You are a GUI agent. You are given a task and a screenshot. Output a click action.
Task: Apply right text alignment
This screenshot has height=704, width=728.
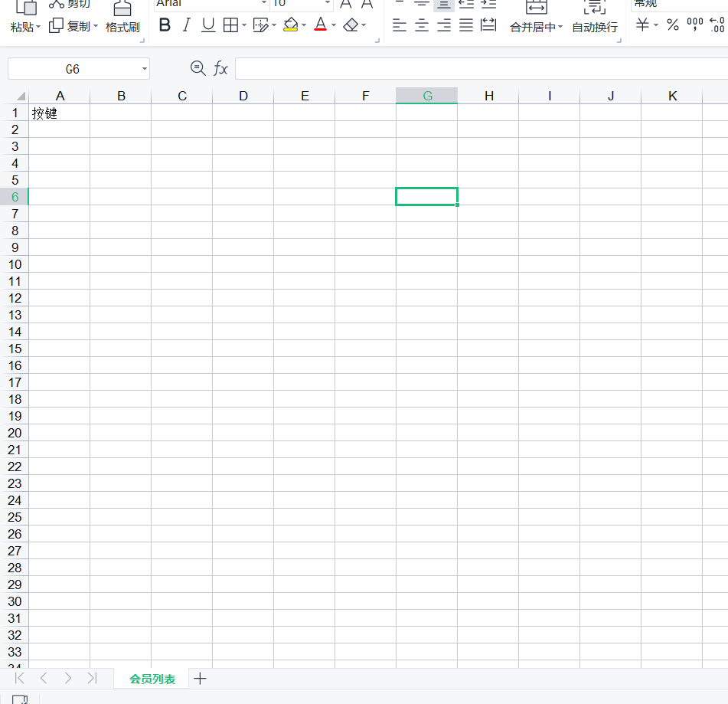pyautogui.click(x=443, y=25)
